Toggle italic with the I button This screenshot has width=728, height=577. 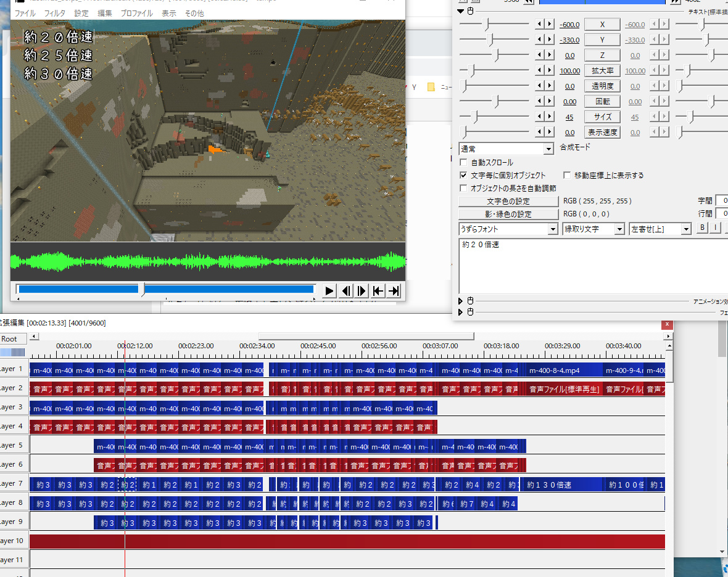(716, 227)
